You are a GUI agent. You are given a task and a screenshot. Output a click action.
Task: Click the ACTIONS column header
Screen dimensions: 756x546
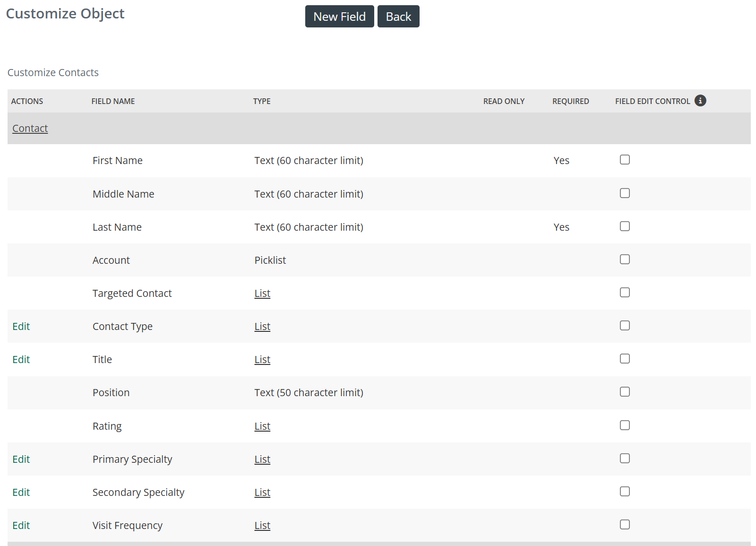(x=27, y=101)
